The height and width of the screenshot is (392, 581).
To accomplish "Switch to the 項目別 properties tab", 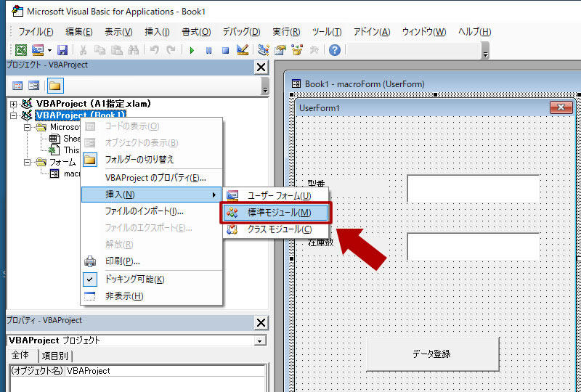I will (55, 356).
